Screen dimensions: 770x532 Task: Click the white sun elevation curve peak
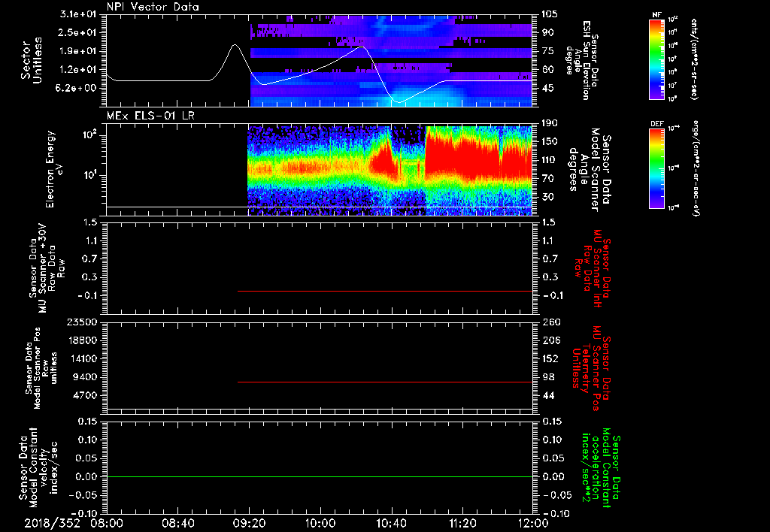click(x=235, y=45)
